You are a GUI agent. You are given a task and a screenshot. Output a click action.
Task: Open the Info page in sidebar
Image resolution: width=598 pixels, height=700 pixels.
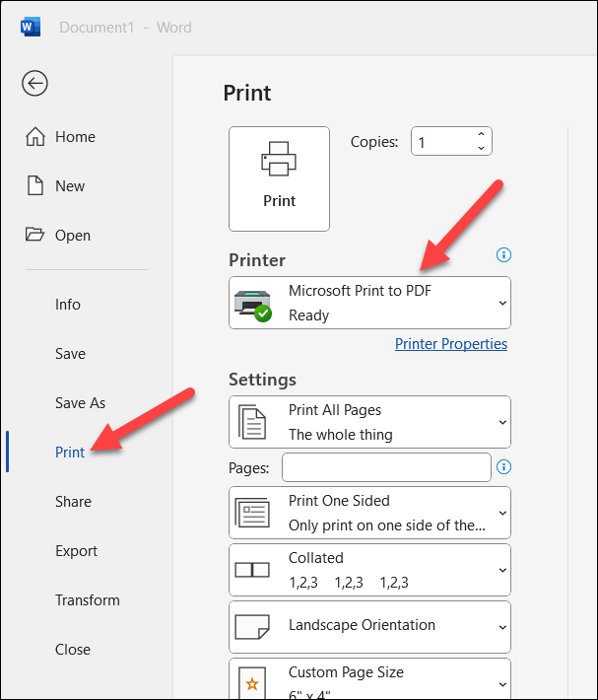point(68,305)
